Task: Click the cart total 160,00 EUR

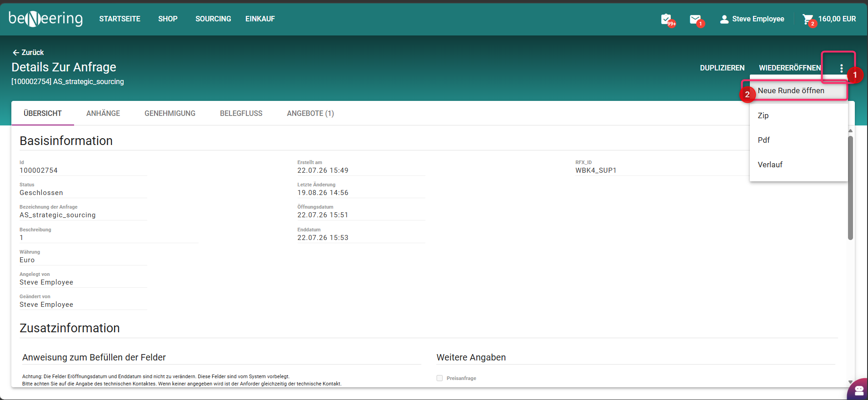Action: click(837, 19)
